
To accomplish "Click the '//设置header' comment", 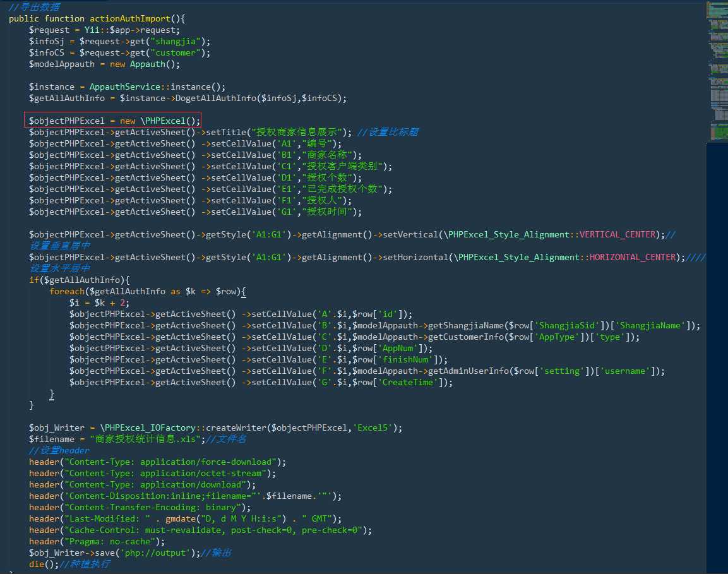I will tap(59, 450).
